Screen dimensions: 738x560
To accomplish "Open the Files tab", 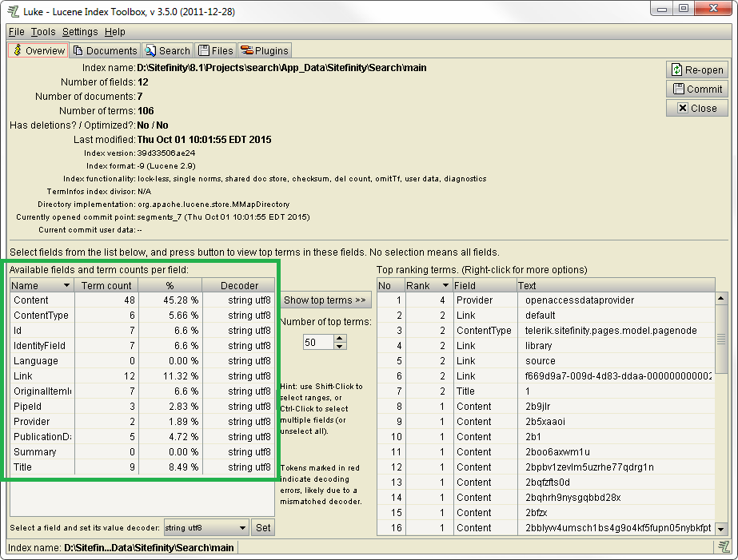I will 215,50.
